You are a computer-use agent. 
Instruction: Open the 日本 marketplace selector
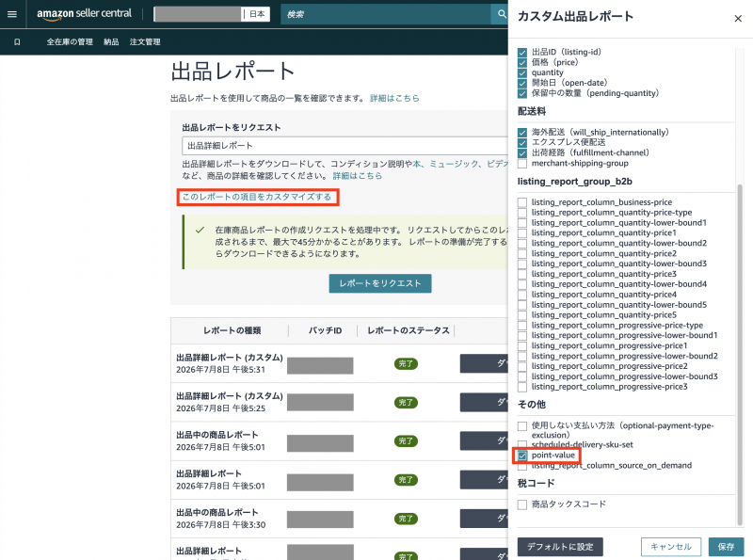pos(255,14)
